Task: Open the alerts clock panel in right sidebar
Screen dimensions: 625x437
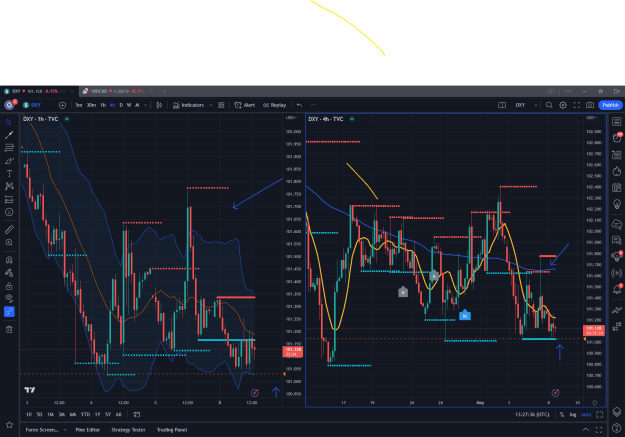Action: point(617,138)
